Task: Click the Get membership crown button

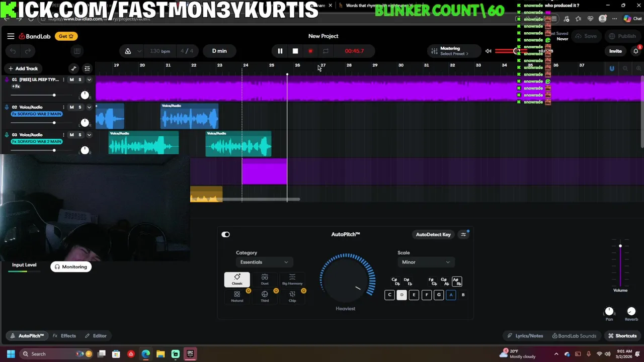Action: [x=66, y=36]
